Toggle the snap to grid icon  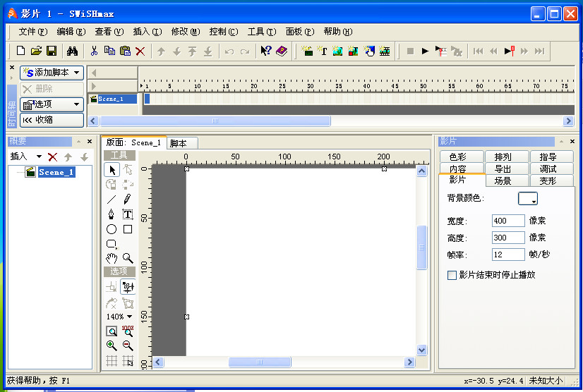pyautogui.click(x=128, y=361)
